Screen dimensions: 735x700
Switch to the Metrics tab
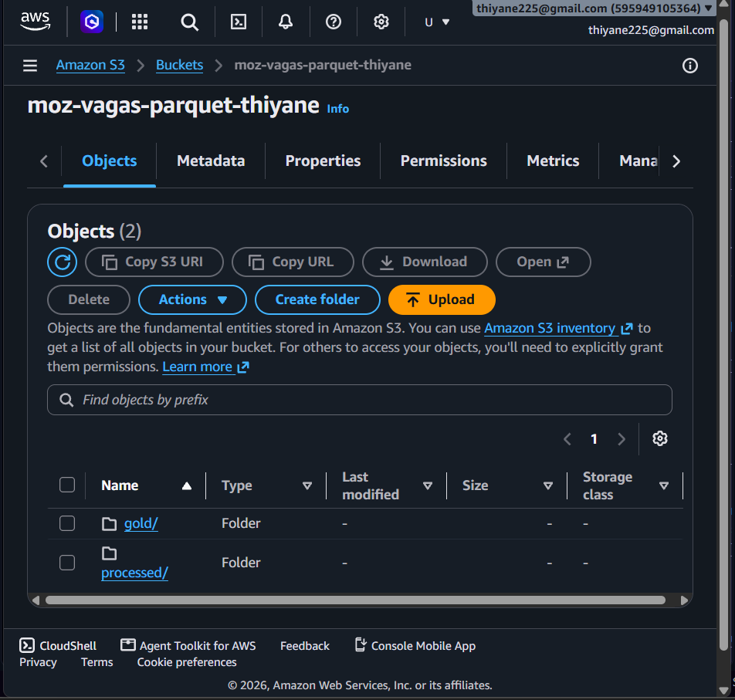[553, 161]
